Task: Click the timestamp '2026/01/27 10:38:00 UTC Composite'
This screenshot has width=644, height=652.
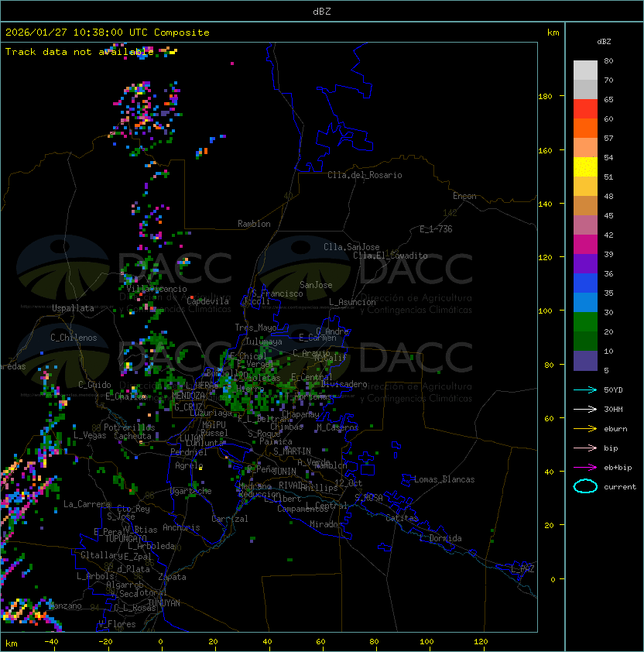Action: pos(108,33)
